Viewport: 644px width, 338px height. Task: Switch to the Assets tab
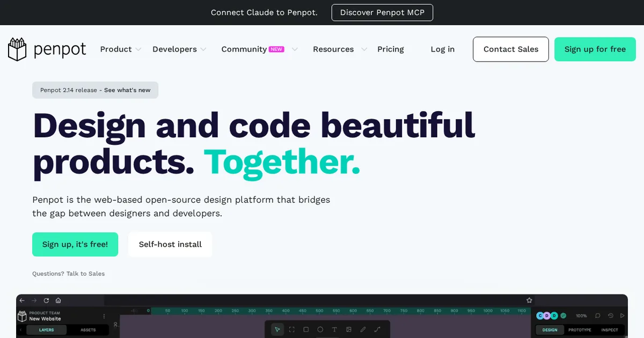(x=88, y=330)
